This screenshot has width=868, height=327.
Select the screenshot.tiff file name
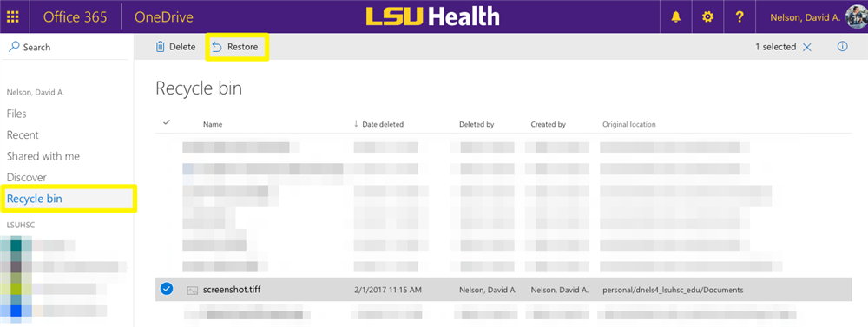(232, 290)
